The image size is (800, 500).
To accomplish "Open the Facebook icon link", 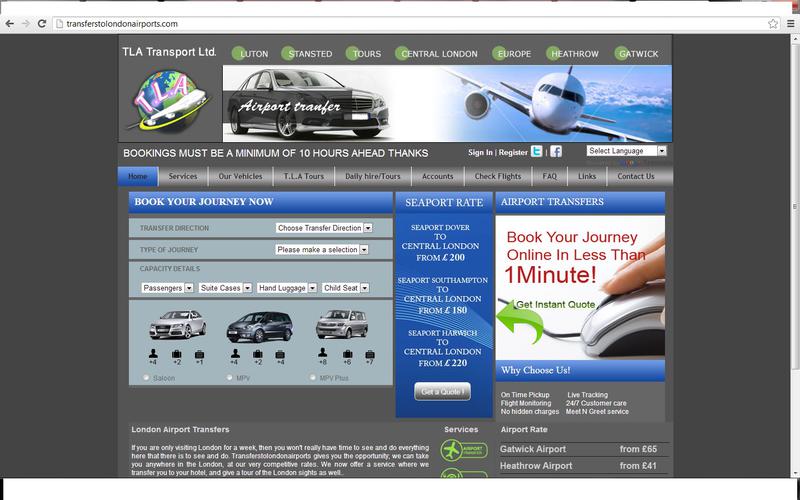I will pos(556,152).
